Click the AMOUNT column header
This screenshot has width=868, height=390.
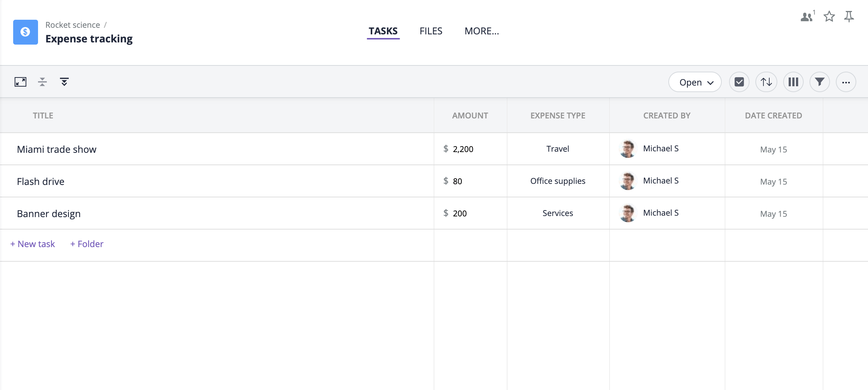470,116
